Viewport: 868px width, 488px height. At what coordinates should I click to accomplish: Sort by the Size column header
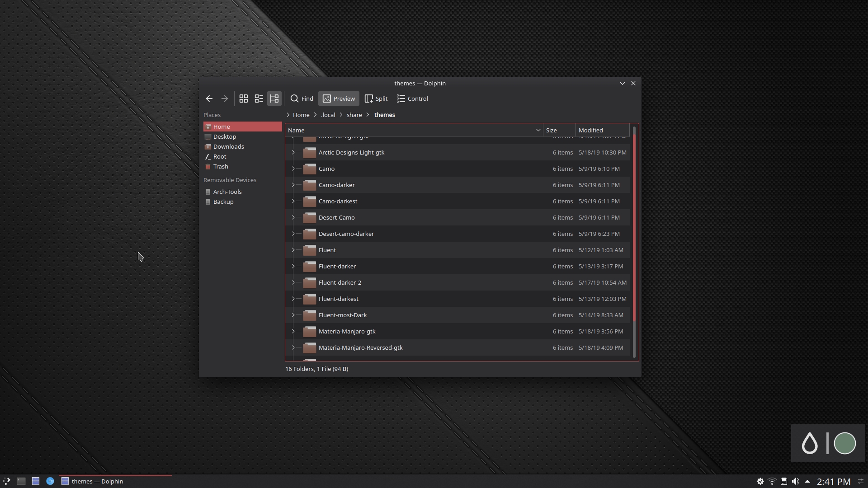point(559,130)
